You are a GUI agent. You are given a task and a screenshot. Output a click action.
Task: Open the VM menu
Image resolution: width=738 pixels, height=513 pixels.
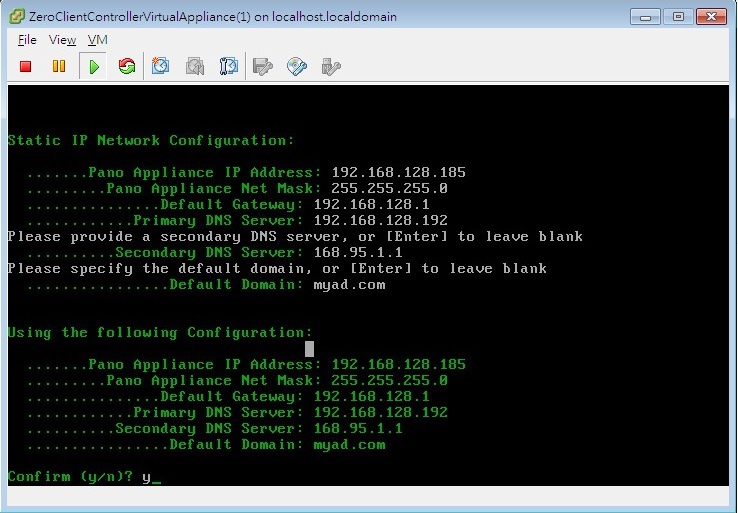coord(97,40)
